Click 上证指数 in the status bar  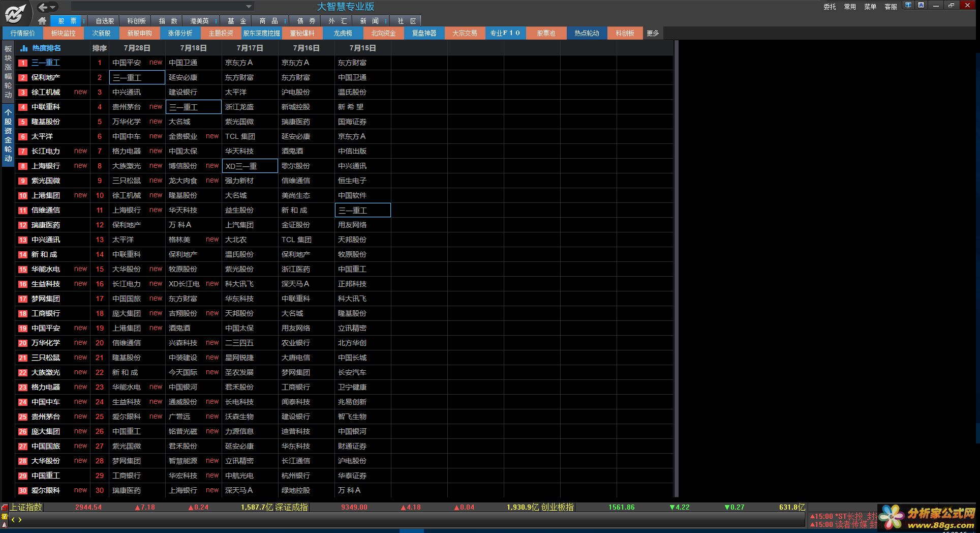coord(26,507)
